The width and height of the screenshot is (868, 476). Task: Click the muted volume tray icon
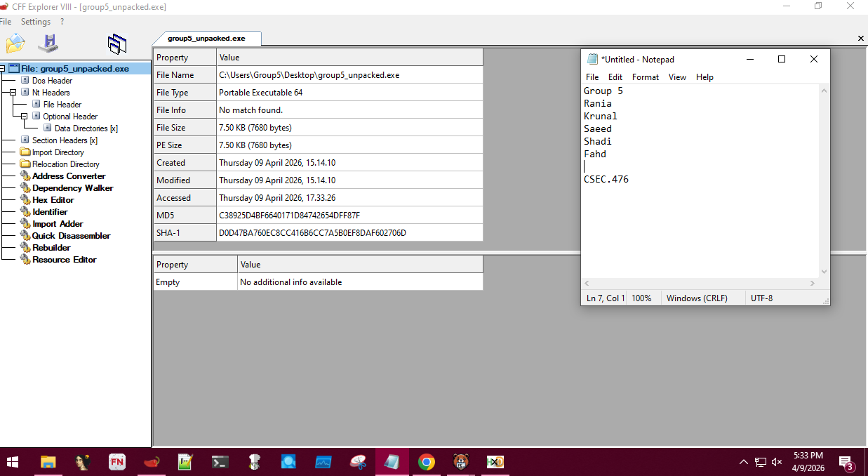(777, 462)
